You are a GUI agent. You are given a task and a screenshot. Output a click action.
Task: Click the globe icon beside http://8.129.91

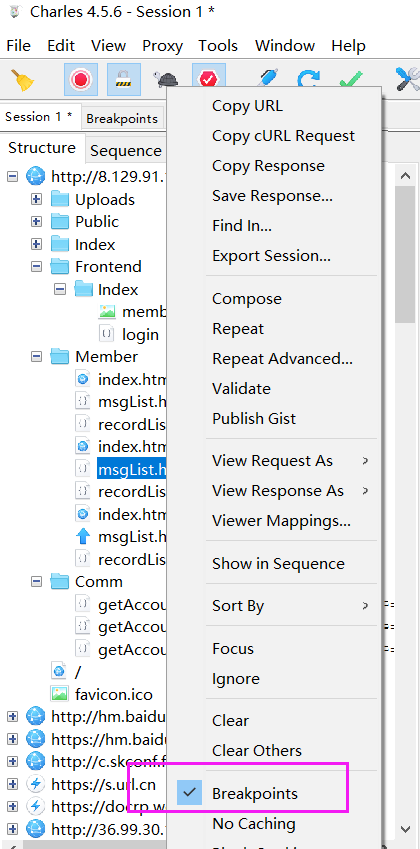[36, 177]
